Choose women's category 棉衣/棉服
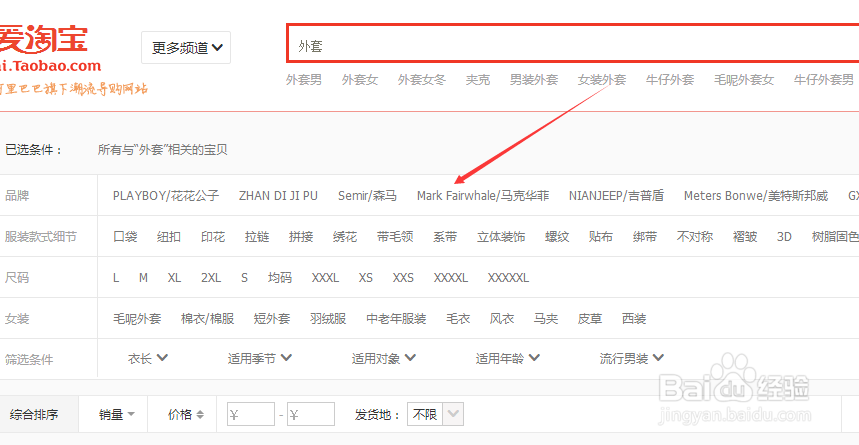859x445 pixels. click(208, 318)
